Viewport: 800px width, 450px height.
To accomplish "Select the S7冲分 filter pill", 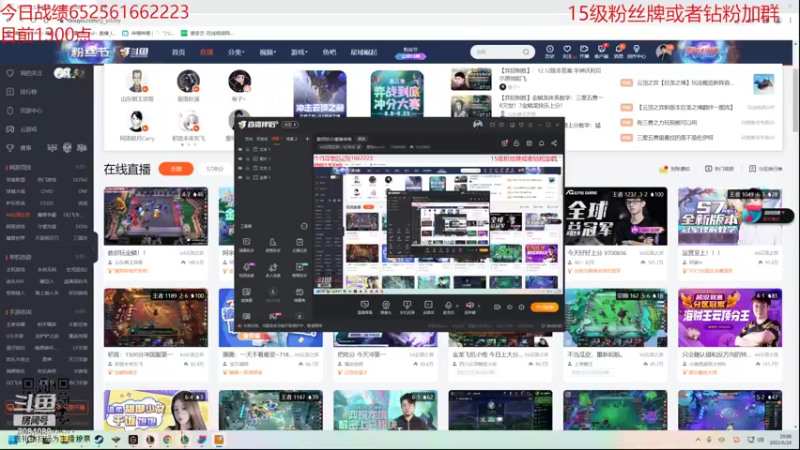I will coord(215,169).
